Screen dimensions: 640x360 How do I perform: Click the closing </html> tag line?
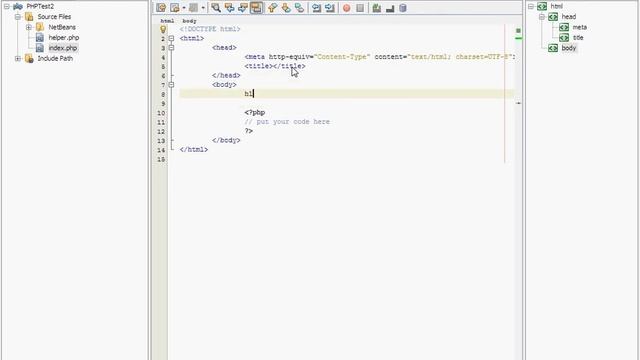pyautogui.click(x=193, y=150)
